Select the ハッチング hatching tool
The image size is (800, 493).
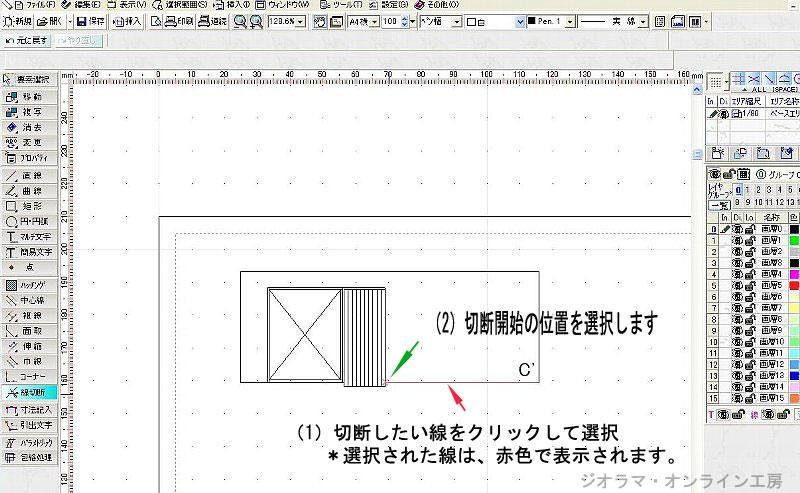pos(30,284)
